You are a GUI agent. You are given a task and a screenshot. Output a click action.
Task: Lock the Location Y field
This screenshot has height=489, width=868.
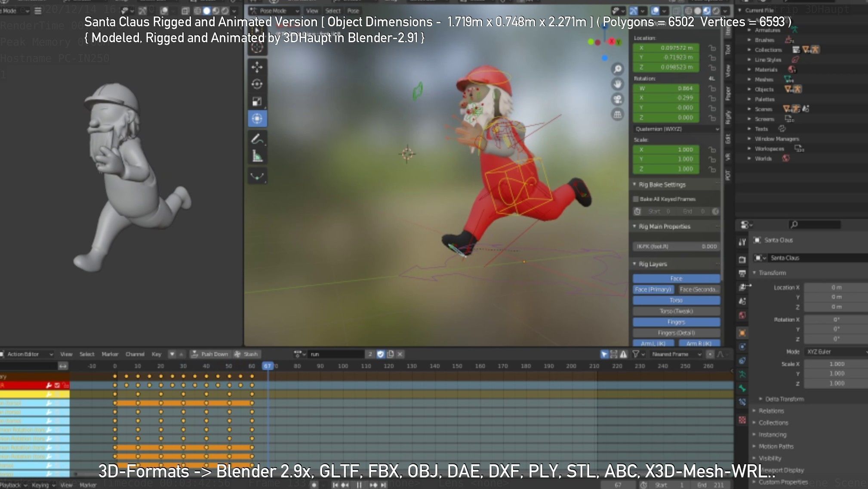[x=712, y=58]
